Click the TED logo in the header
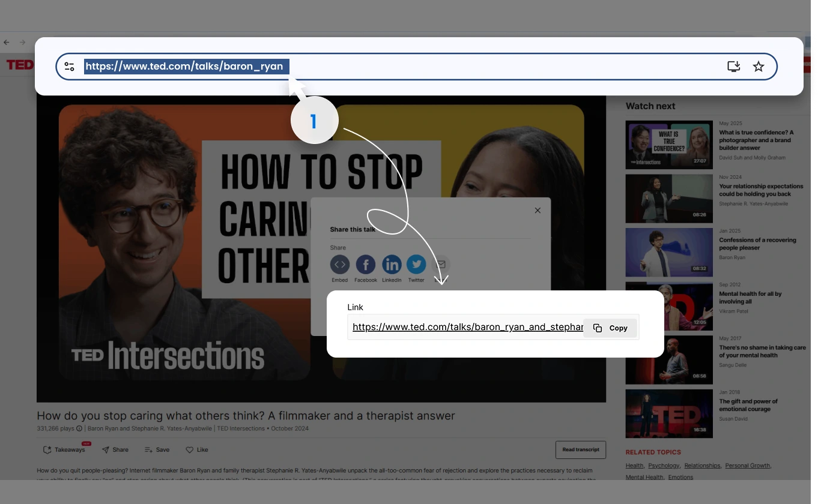Image resolution: width=818 pixels, height=504 pixels. 20,65
